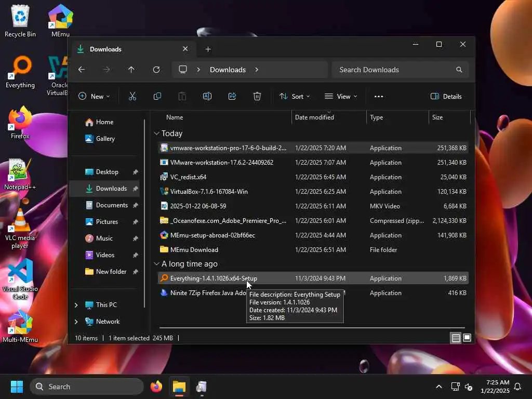Image resolution: width=532 pixels, height=399 pixels.
Task: Click the Copy icon in toolbar
Action: click(157, 96)
